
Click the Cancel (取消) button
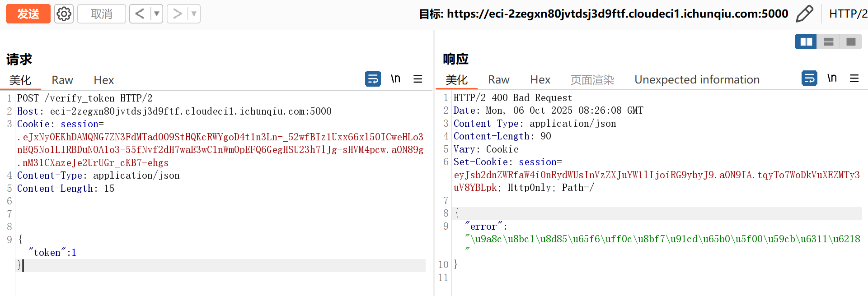click(x=102, y=14)
